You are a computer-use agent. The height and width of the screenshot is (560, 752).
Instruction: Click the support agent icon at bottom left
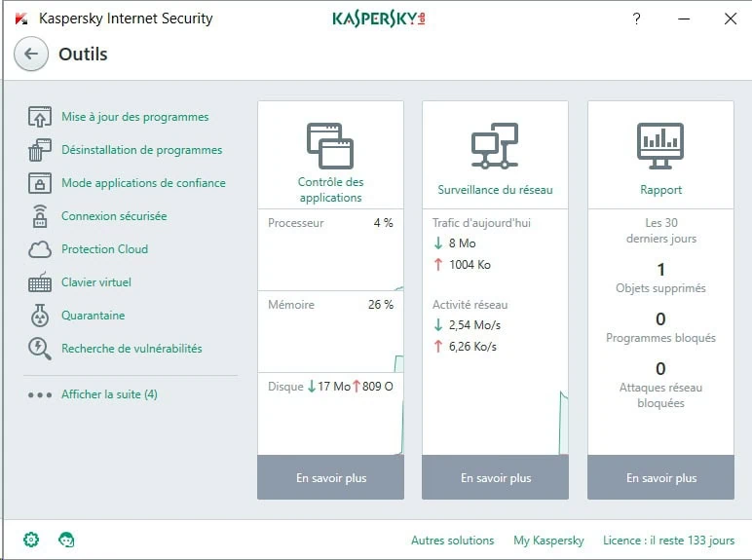coord(66,540)
